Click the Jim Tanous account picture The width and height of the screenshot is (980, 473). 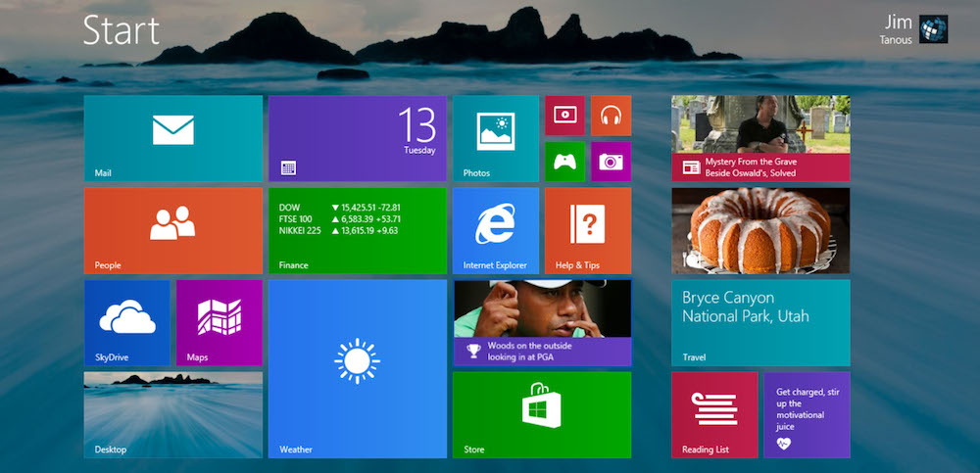coord(933,28)
